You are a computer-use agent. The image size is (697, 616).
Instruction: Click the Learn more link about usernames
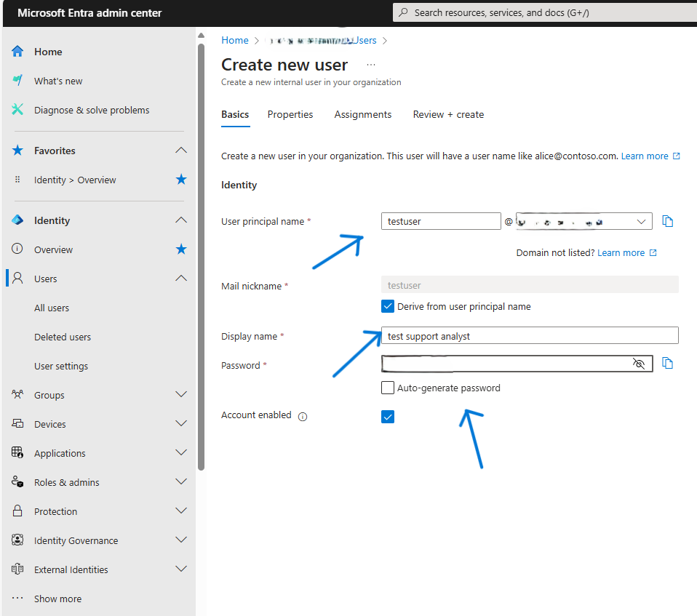pyautogui.click(x=644, y=156)
